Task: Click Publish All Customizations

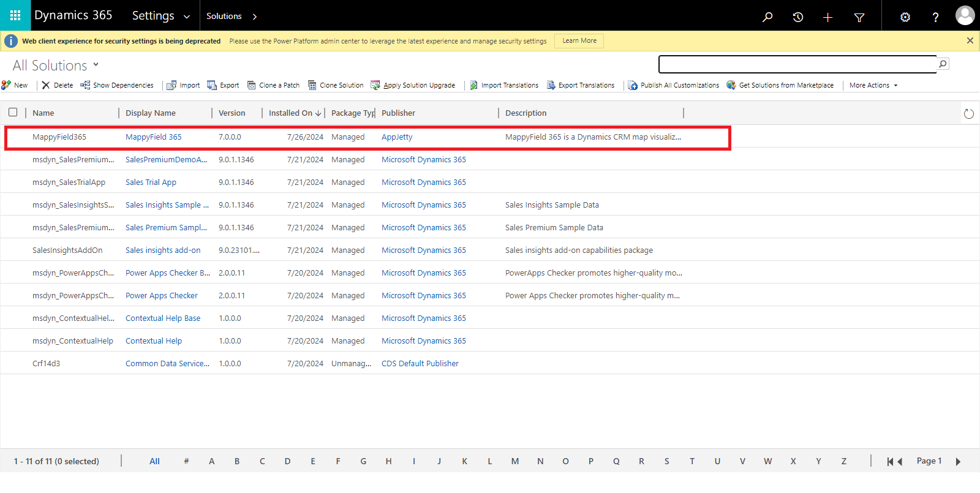Action: tap(674, 85)
